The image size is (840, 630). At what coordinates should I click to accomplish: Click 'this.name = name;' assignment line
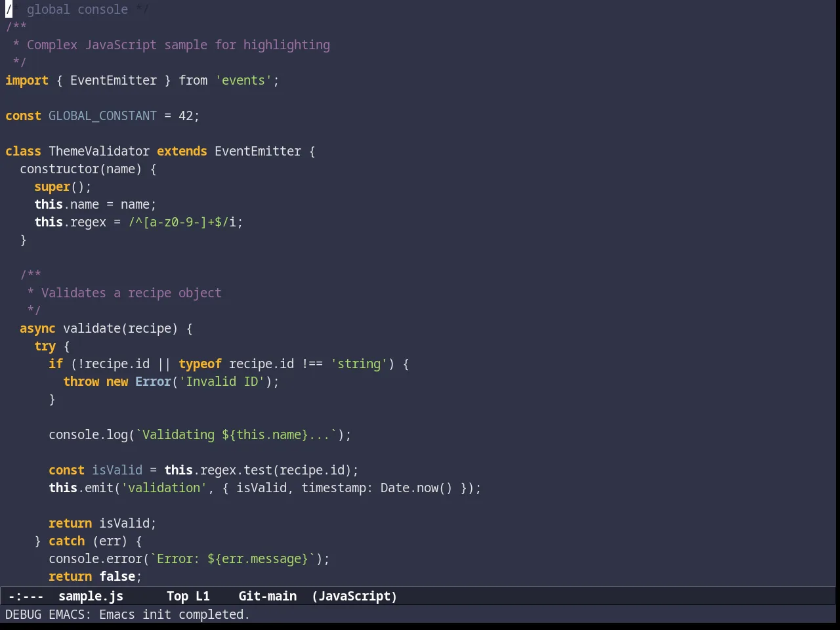point(95,204)
